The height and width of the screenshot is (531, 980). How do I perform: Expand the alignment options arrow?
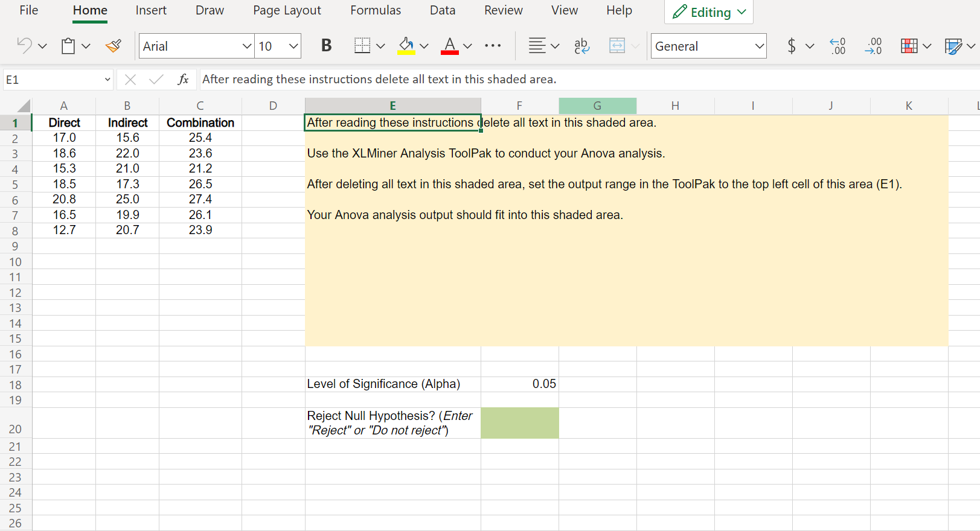click(555, 46)
